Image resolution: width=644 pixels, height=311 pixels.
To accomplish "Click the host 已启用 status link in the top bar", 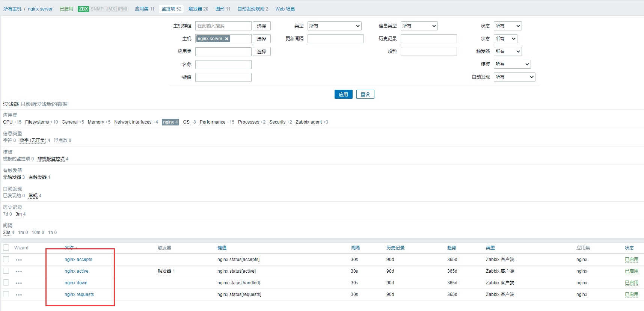I will click(x=66, y=9).
